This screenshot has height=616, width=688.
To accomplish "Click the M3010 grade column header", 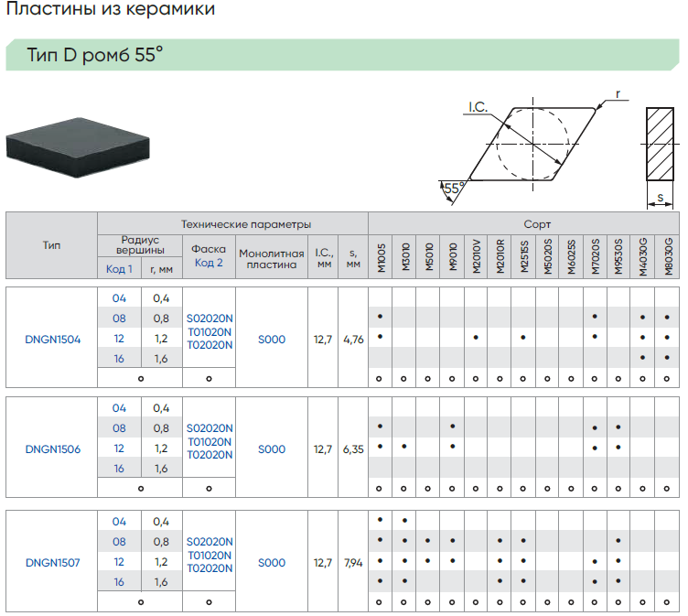I will [x=405, y=257].
